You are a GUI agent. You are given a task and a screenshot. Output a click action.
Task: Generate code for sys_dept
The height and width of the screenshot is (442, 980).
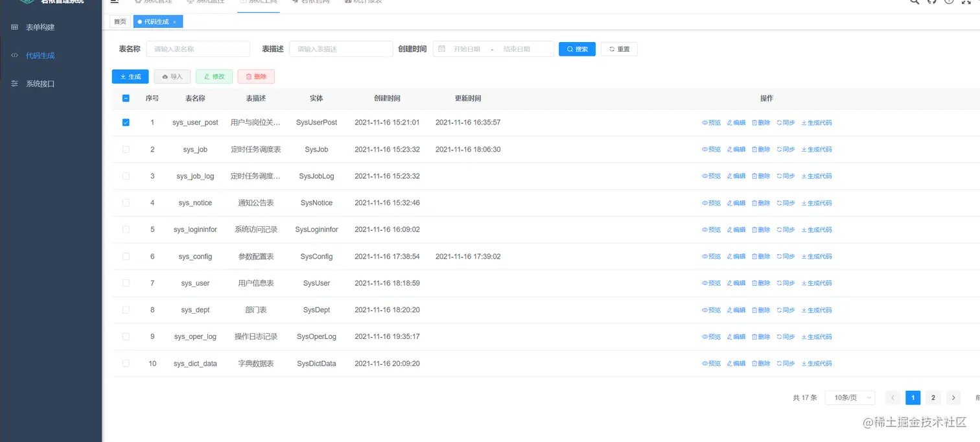pos(817,310)
